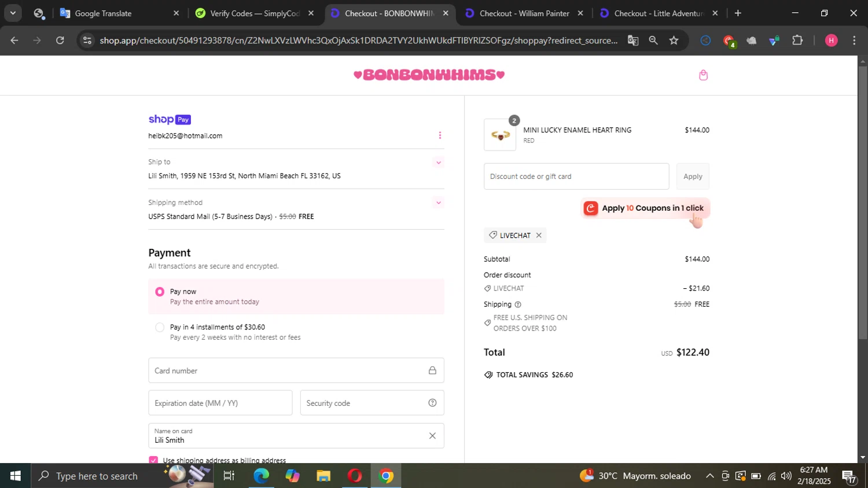Open a new browser tab

click(738, 13)
